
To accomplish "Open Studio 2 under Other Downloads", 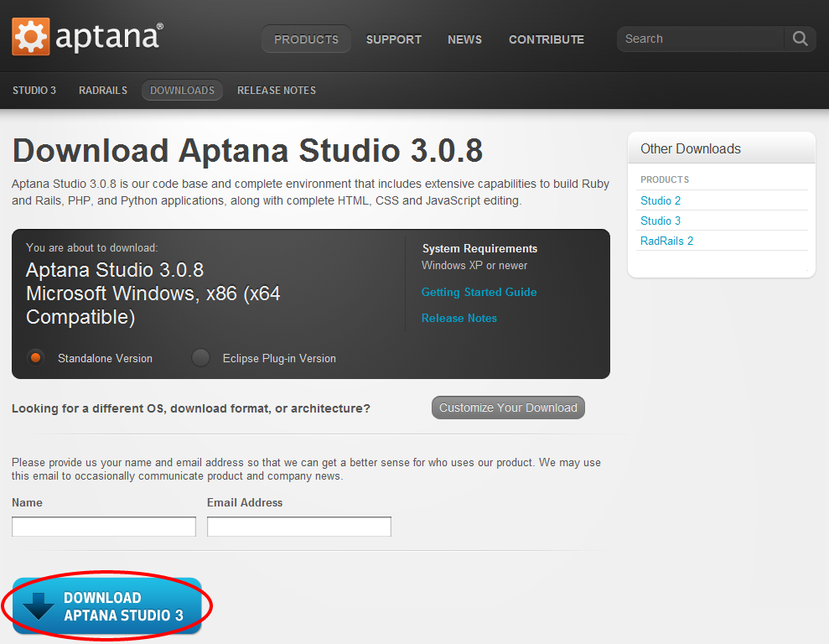I will (661, 200).
